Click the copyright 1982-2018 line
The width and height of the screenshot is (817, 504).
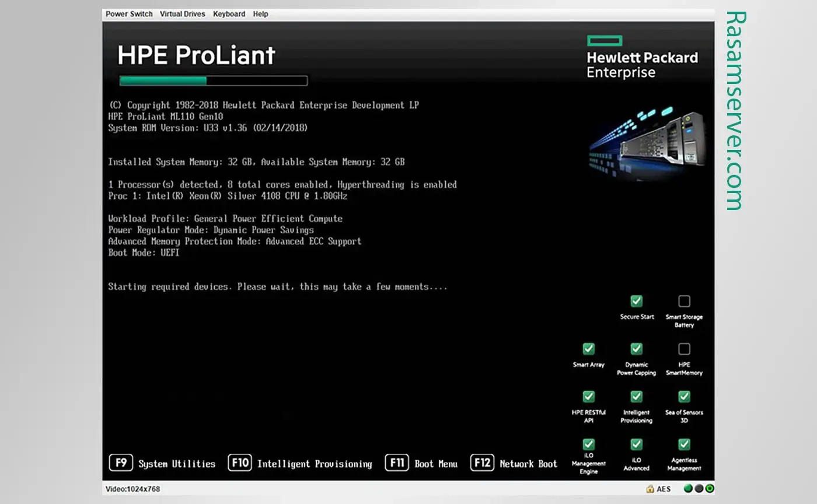264,106
